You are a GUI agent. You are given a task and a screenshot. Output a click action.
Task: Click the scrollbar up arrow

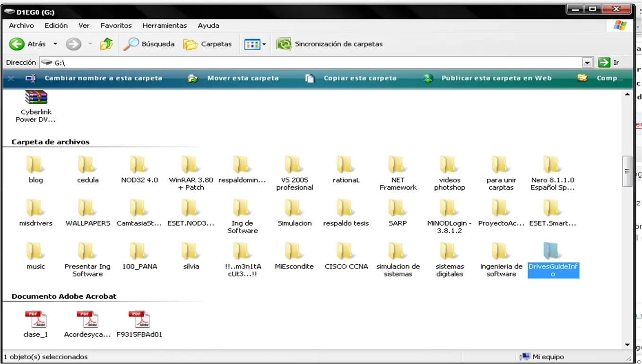(627, 95)
